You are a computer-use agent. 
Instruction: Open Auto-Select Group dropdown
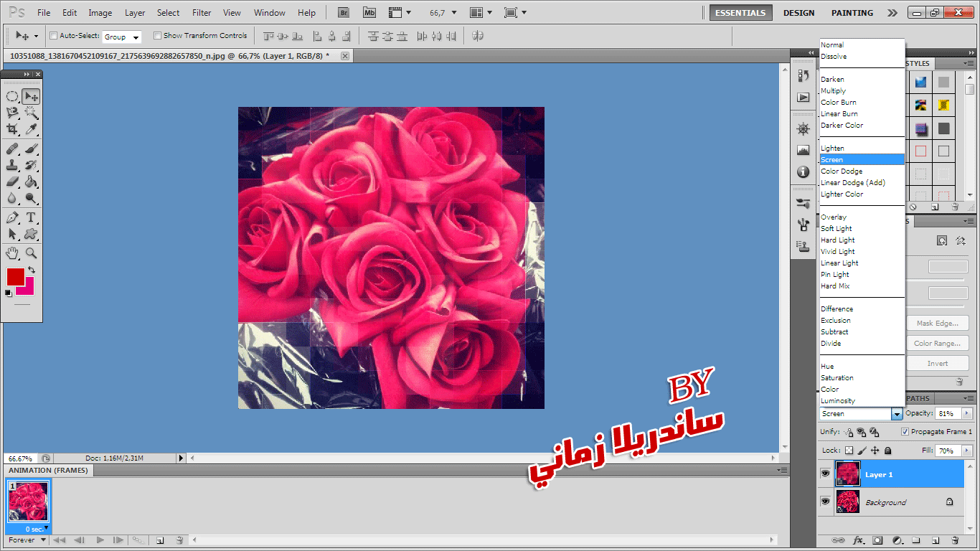pyautogui.click(x=122, y=37)
